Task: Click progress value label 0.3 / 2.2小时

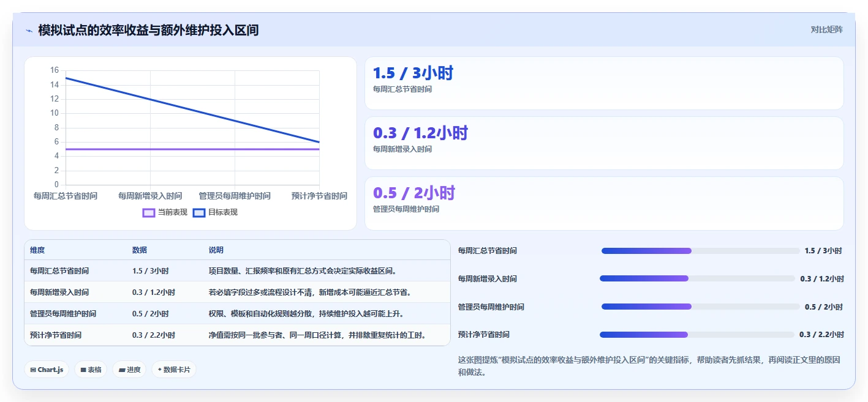Action: (821, 335)
